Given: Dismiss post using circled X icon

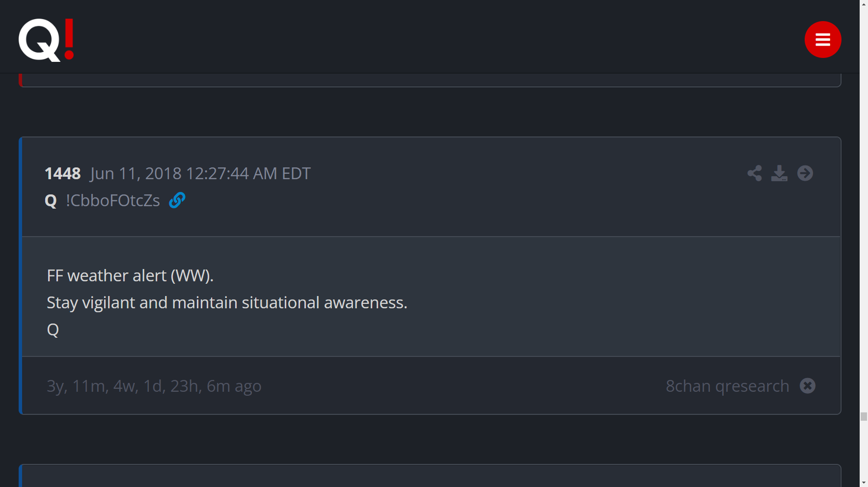Looking at the screenshot, I should tap(808, 386).
